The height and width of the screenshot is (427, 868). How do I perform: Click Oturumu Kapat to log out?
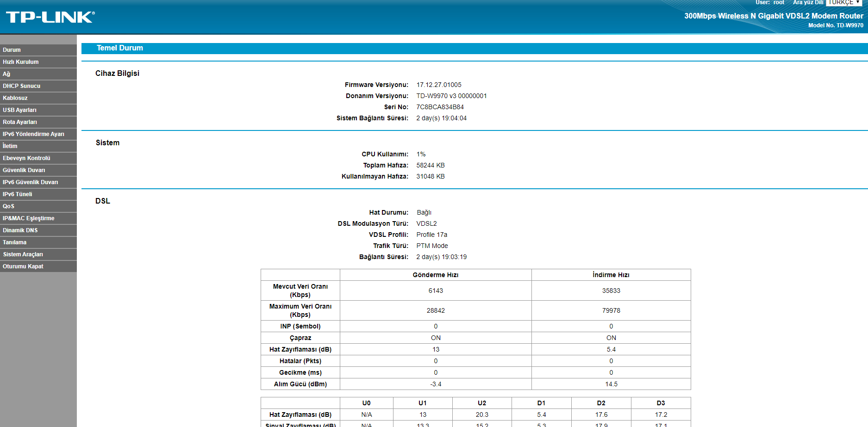tap(38, 266)
